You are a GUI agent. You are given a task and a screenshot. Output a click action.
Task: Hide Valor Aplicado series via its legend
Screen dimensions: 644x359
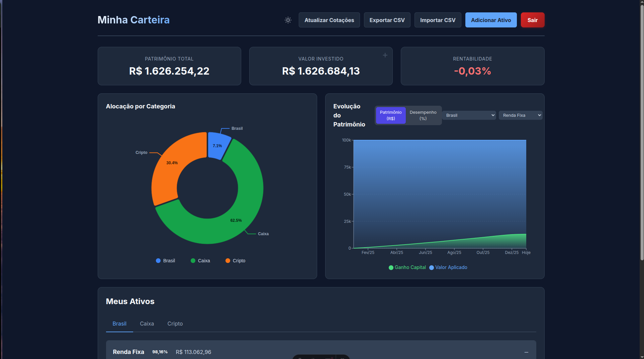tap(448, 267)
